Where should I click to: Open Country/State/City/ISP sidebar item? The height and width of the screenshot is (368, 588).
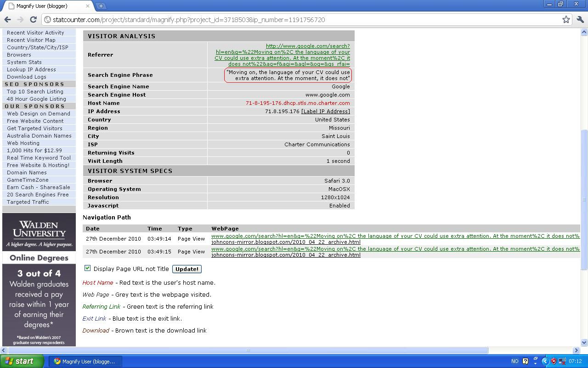(37, 47)
